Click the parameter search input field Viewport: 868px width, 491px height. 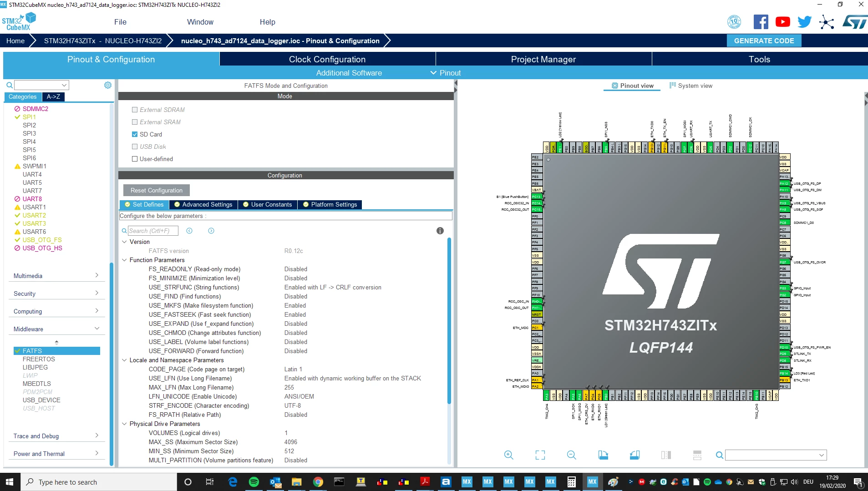click(153, 231)
